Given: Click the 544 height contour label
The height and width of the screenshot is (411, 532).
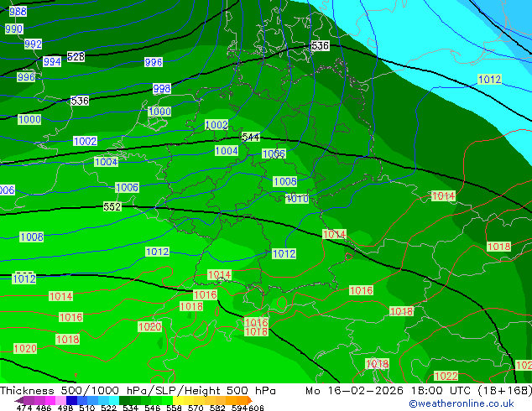Looking at the screenshot, I should 251,137.
